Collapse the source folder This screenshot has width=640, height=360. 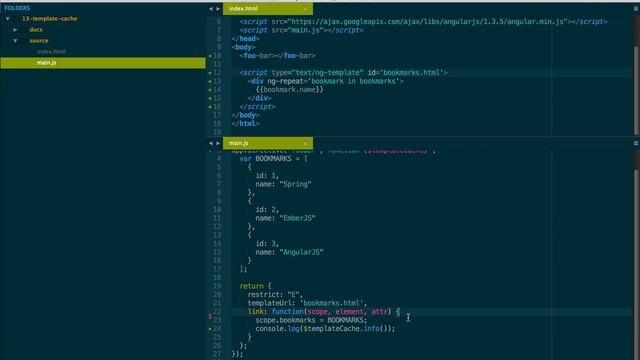(x=15, y=41)
